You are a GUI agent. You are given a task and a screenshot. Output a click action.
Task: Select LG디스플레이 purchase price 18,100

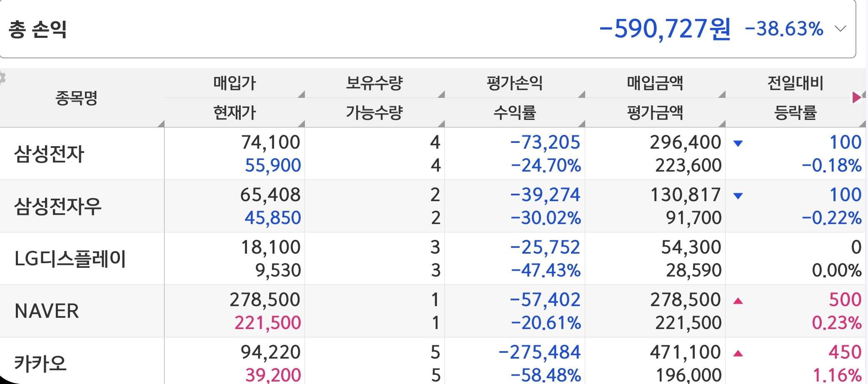coord(271,247)
